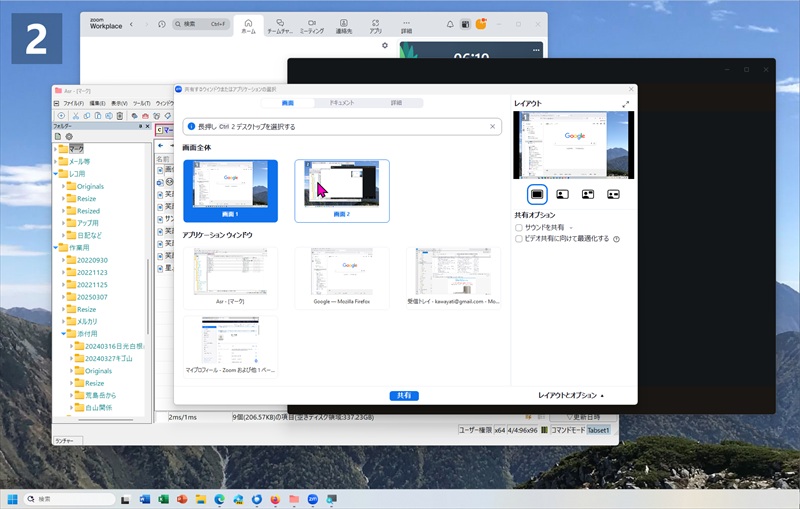Collapse the 作業用 folder node
Image resolution: width=800 pixels, height=509 pixels.
click(56, 247)
